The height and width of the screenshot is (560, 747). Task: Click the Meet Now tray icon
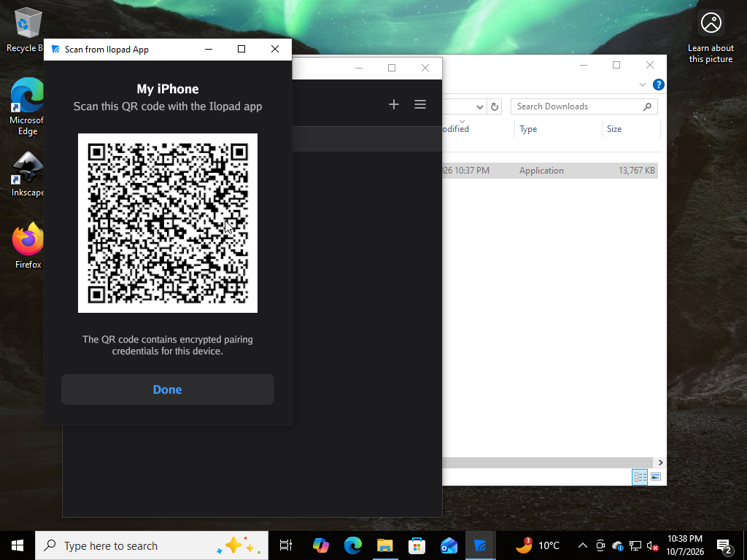600,545
